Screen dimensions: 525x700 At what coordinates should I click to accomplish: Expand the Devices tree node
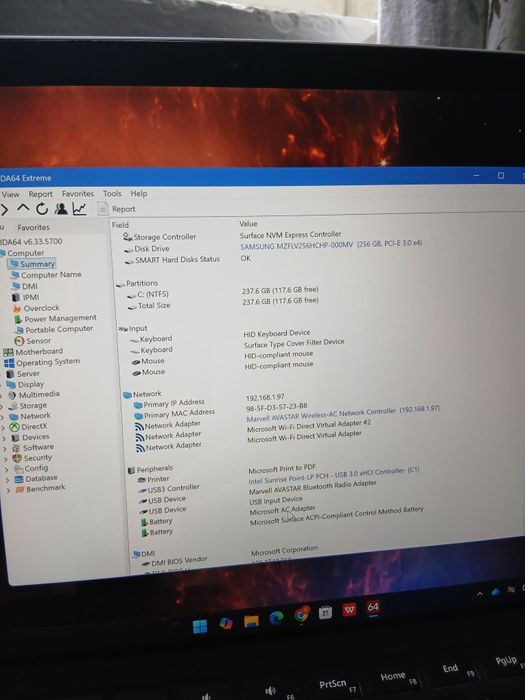pyautogui.click(x=4, y=438)
